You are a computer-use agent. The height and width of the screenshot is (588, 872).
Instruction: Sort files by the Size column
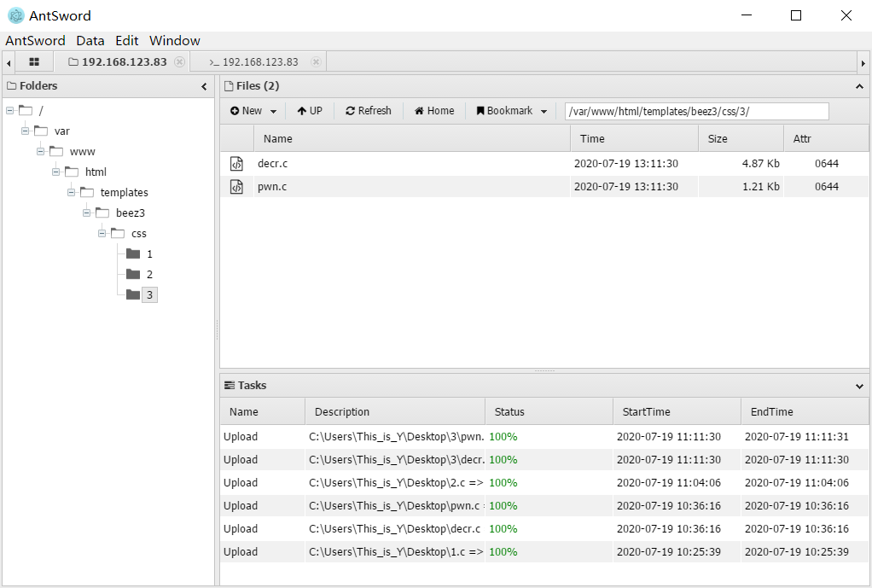741,138
